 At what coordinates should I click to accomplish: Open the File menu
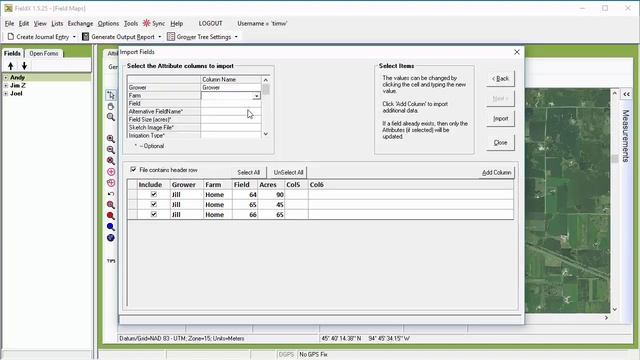tap(9, 24)
